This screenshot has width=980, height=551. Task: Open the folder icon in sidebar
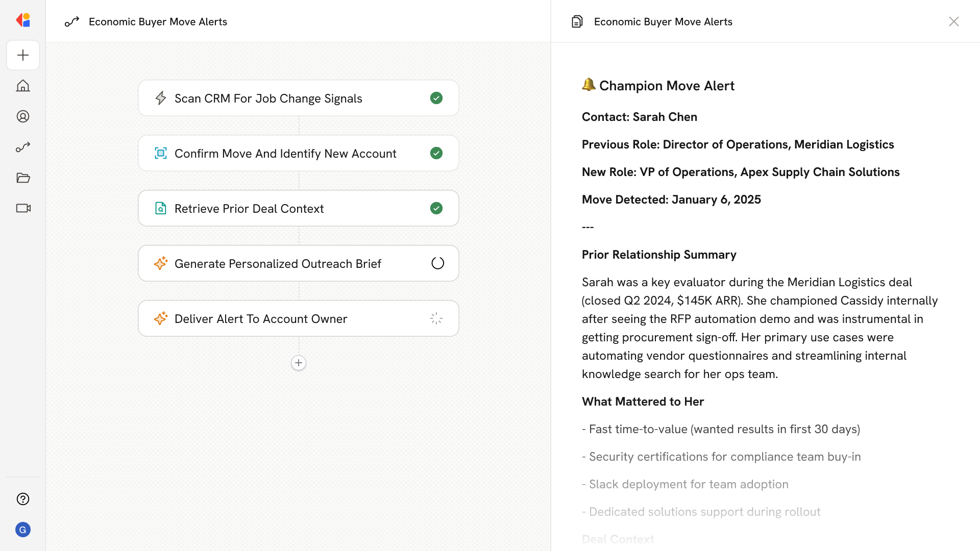(23, 178)
